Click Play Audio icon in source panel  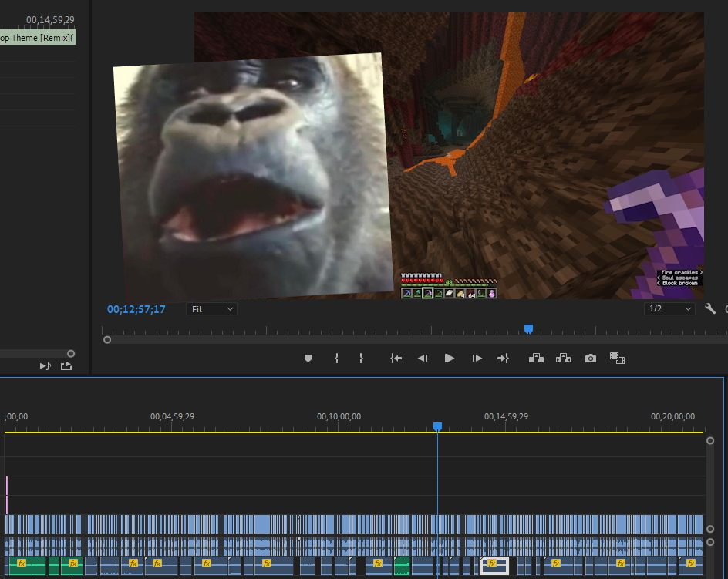(x=45, y=366)
